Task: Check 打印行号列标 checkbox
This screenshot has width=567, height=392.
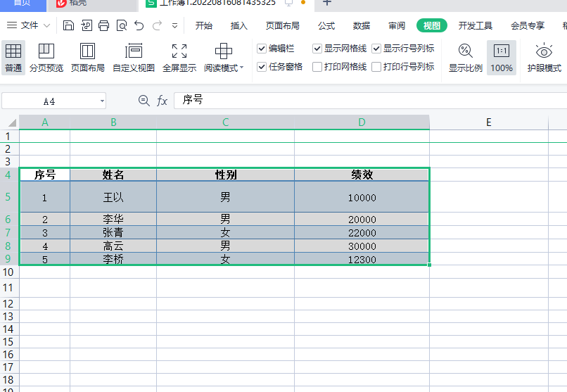Action: point(376,67)
